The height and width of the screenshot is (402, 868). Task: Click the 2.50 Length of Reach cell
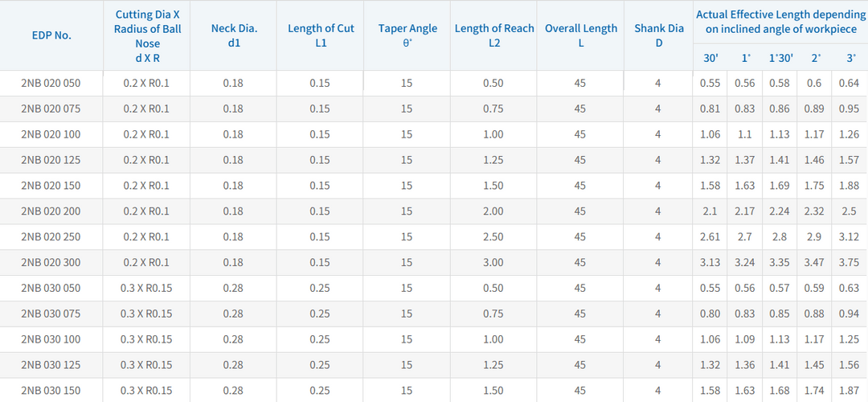pos(493,236)
